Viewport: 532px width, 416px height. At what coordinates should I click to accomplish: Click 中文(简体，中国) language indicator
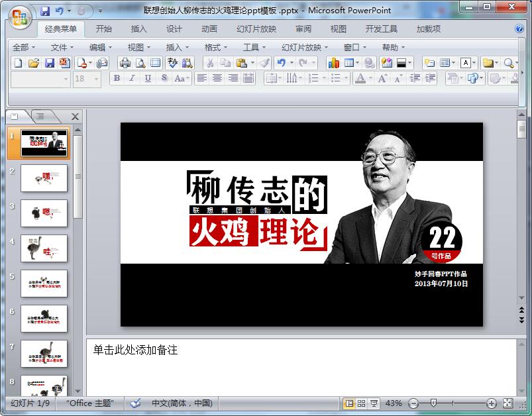click(182, 403)
